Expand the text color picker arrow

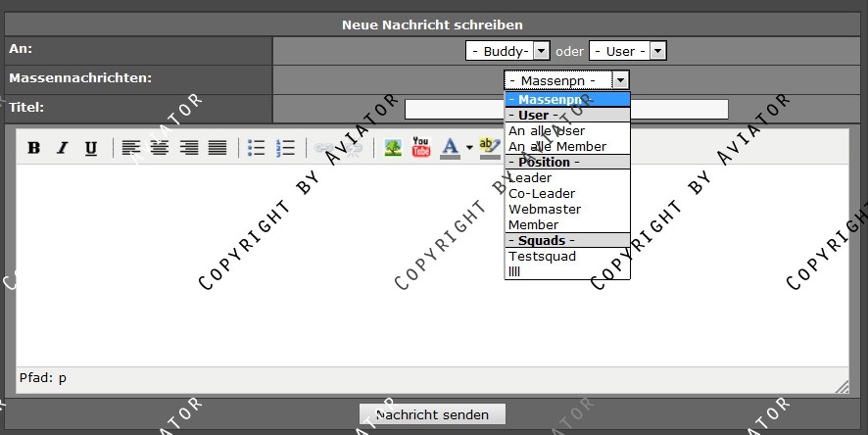point(469,148)
